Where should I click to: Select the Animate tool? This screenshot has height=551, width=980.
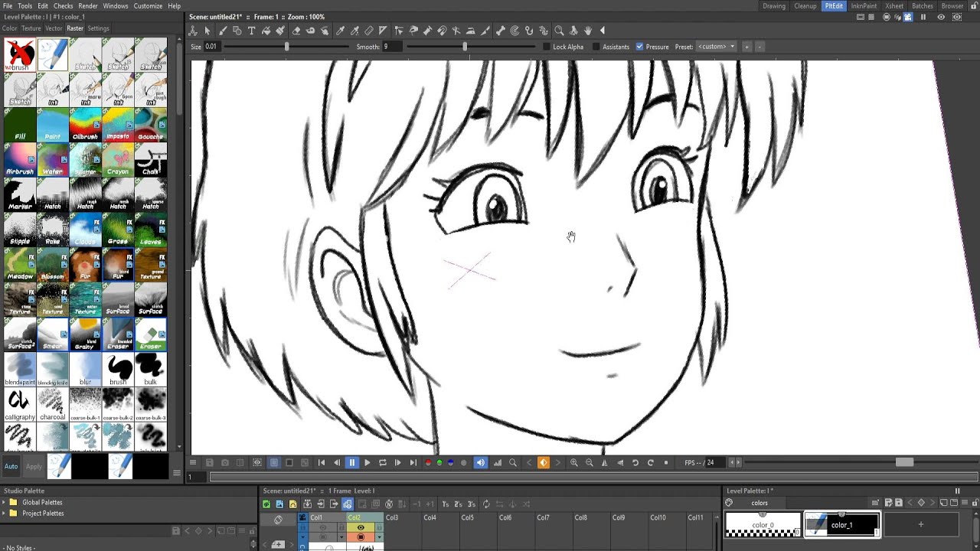click(x=191, y=31)
